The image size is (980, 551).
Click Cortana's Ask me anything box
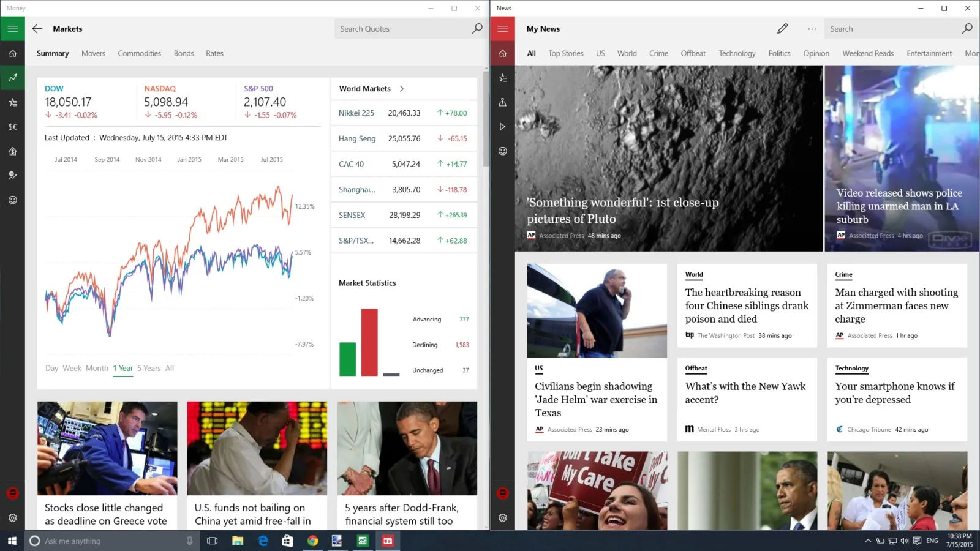click(111, 541)
